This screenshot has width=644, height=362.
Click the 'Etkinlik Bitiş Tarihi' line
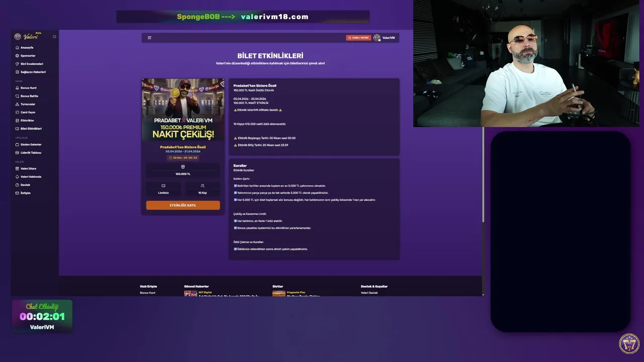(261, 145)
